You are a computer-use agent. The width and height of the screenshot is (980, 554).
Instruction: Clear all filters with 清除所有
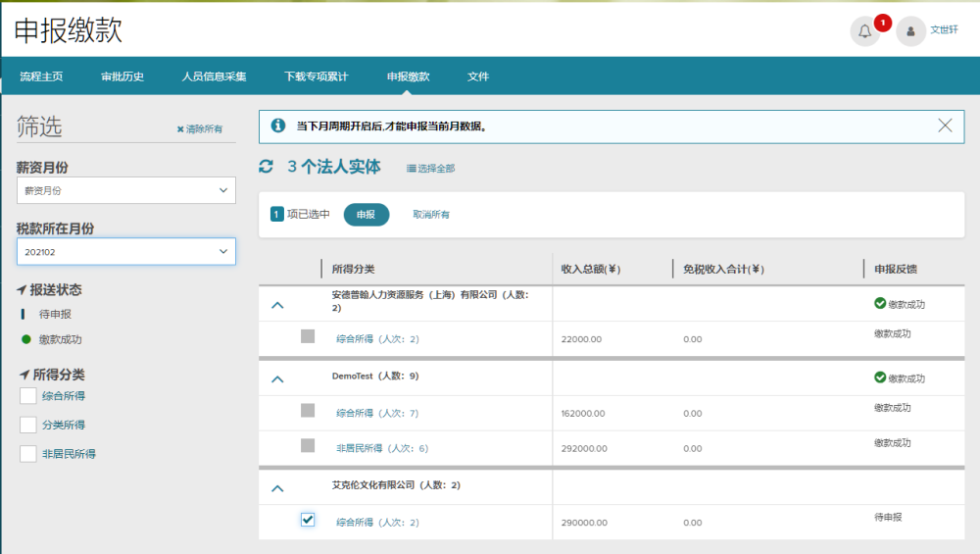pyautogui.click(x=199, y=128)
